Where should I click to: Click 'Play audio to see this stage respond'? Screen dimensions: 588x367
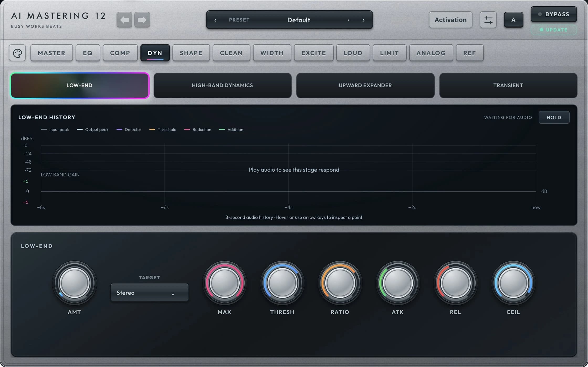pyautogui.click(x=294, y=170)
